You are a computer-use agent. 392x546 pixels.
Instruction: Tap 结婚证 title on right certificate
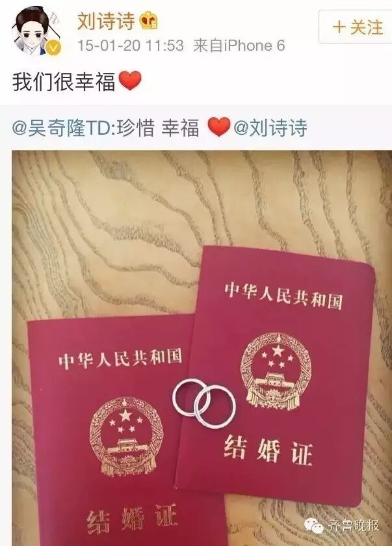point(268,450)
